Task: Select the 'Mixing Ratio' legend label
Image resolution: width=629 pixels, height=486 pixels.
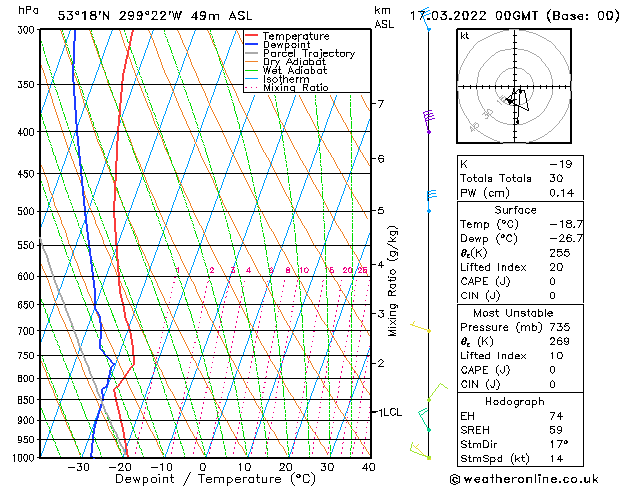Action: pos(296,87)
